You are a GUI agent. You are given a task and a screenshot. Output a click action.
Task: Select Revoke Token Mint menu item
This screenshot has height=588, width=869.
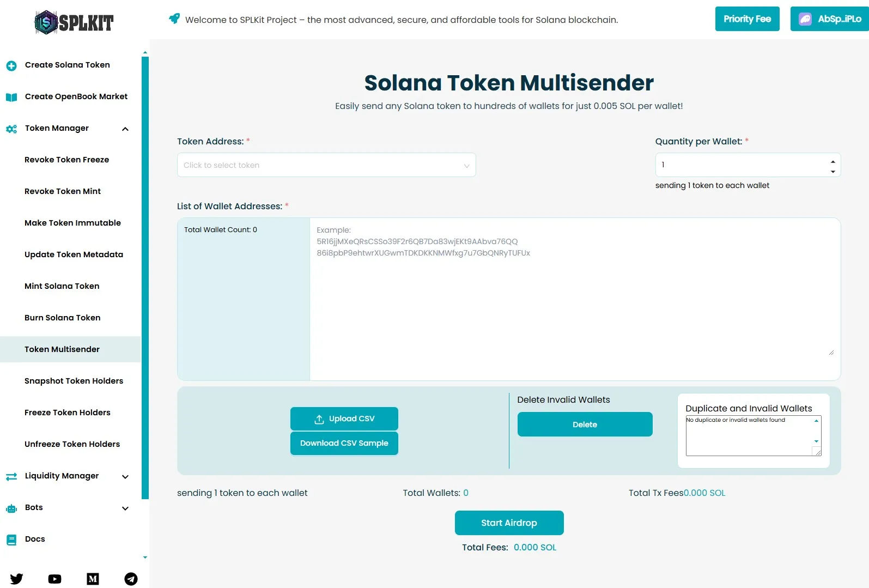pos(63,191)
